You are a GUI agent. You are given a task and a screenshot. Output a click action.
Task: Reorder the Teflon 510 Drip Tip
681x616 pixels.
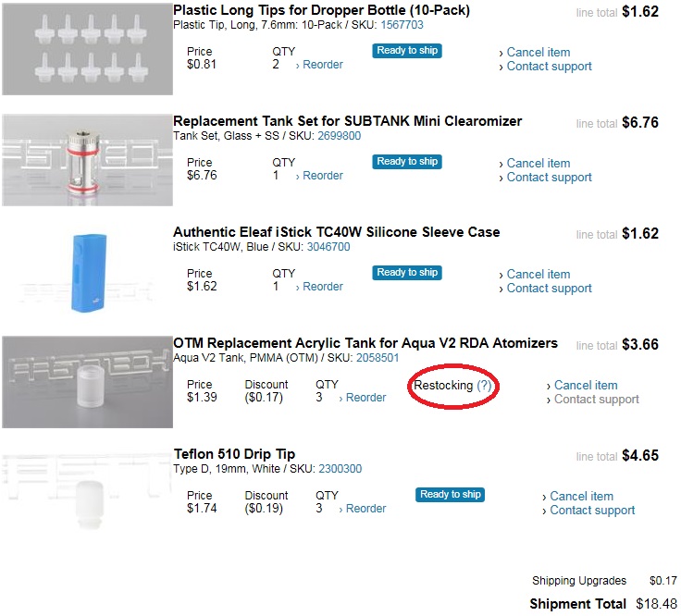click(x=365, y=509)
